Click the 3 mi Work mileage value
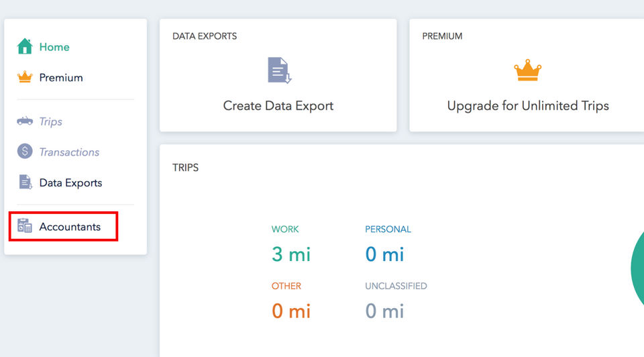644x357 pixels. tap(291, 254)
